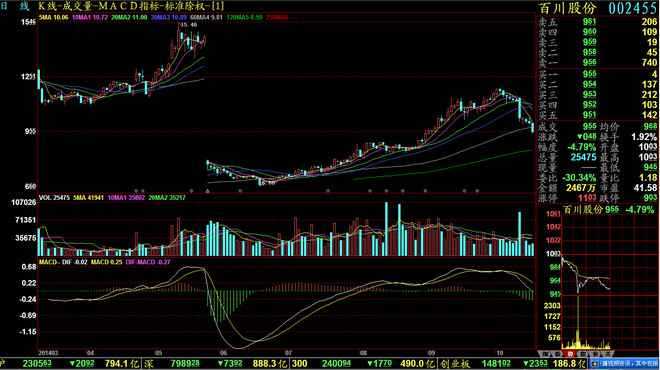Click the 均价 968 average price value

click(650, 126)
